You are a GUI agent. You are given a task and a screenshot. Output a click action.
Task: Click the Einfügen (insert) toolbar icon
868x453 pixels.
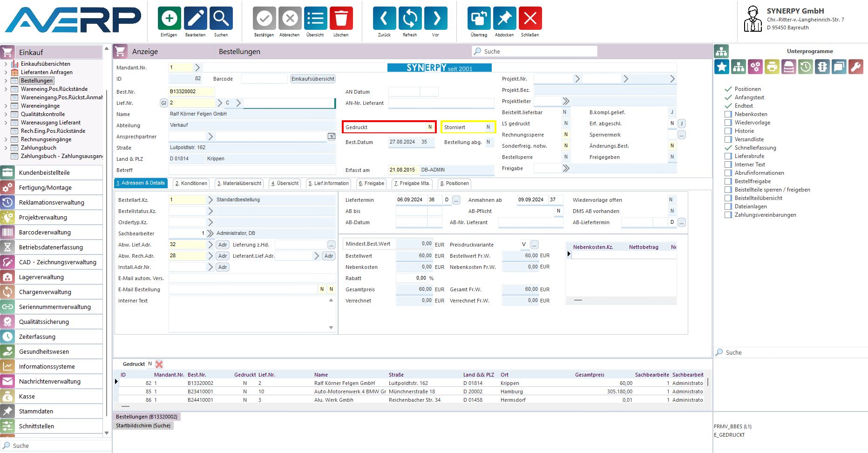pyautogui.click(x=169, y=19)
